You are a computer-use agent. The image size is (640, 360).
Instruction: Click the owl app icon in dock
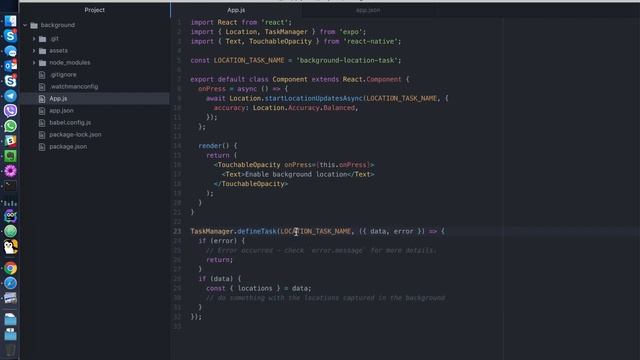click(x=10, y=216)
